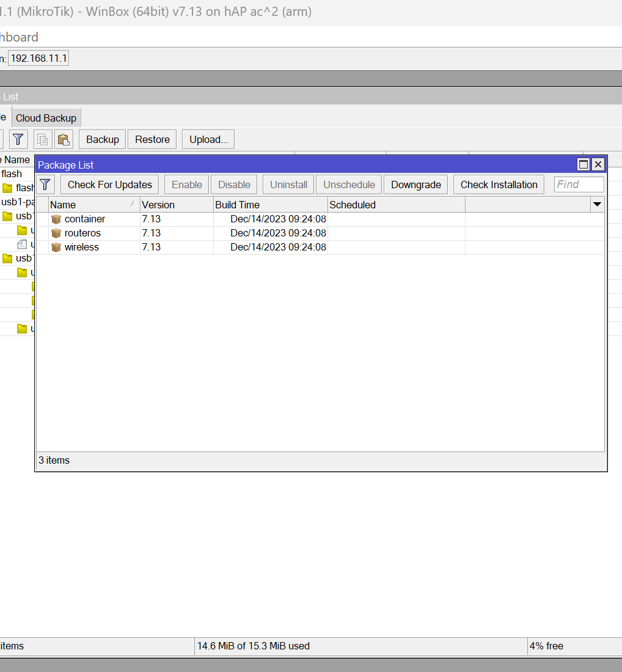Click the Upload... button

208,139
